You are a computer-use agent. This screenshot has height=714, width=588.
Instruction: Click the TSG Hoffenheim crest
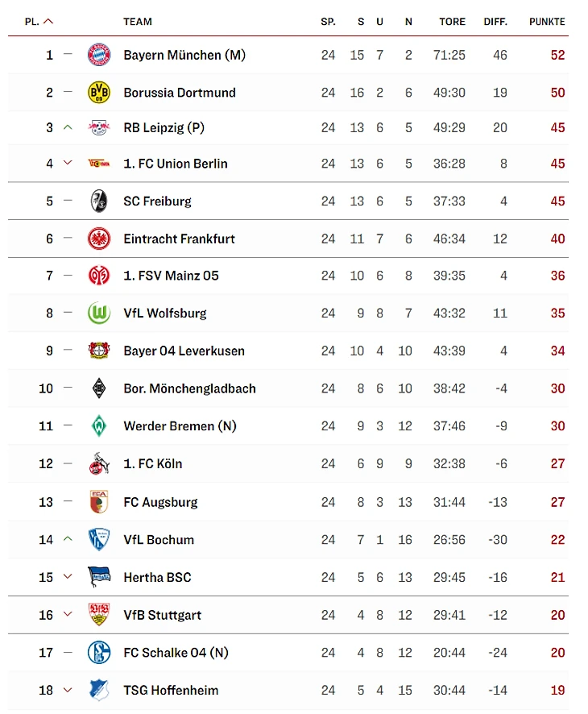[99, 690]
